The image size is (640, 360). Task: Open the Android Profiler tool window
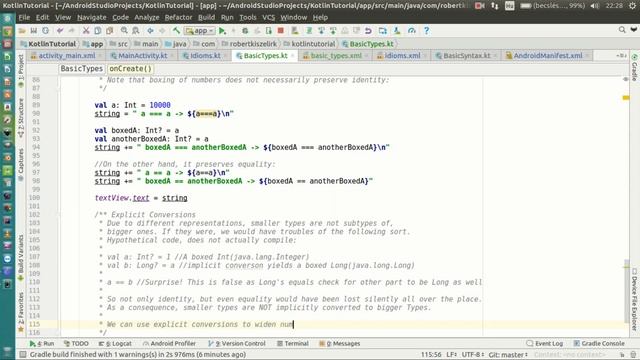click(x=169, y=344)
